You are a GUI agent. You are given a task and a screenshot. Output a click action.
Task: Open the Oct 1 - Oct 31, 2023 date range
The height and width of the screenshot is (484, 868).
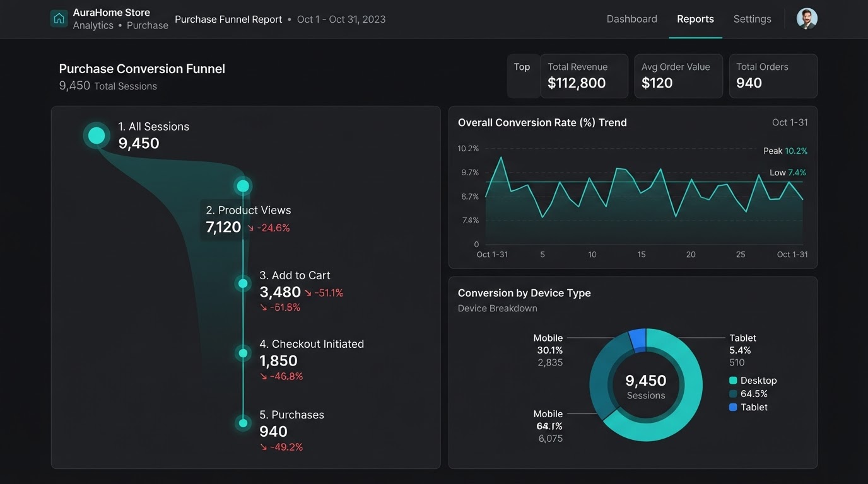341,19
